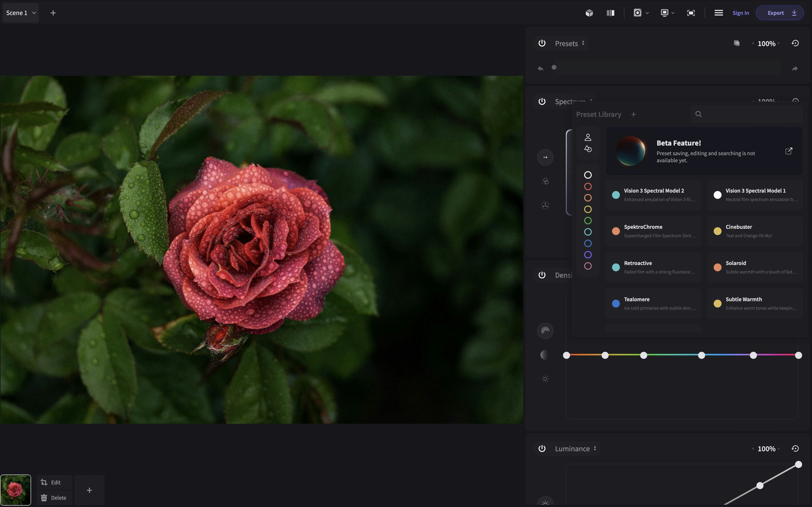Click Luminance curve top endpoint handle
Image resolution: width=812 pixels, height=507 pixels.
tap(798, 464)
